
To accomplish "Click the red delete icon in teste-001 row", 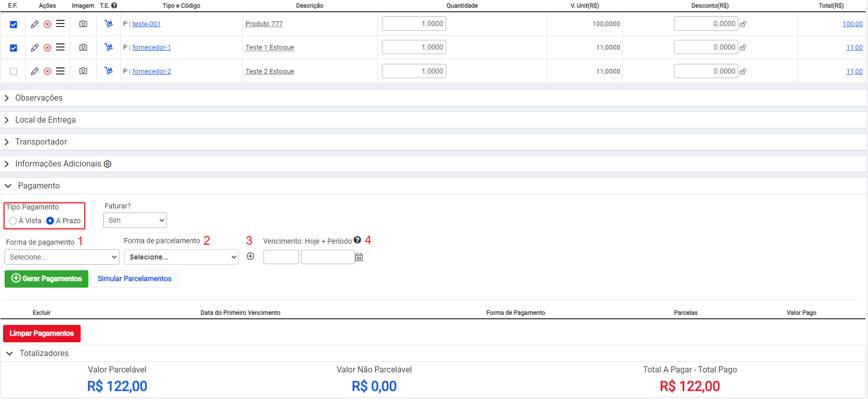I will point(47,24).
